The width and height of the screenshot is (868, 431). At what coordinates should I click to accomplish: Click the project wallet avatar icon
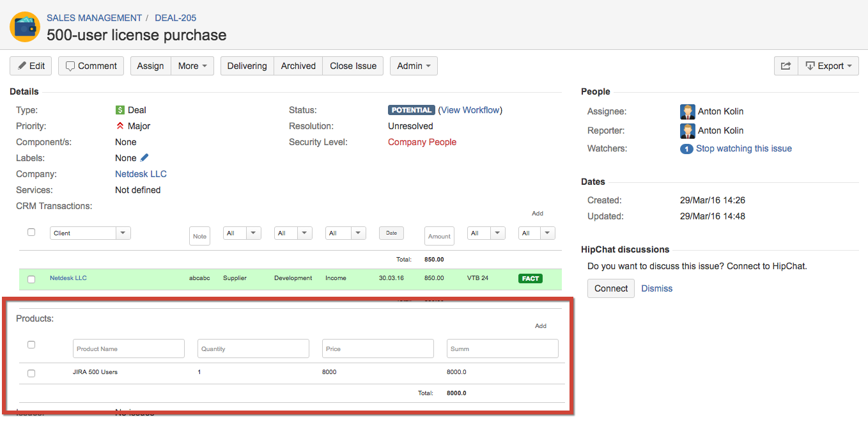pyautogui.click(x=25, y=27)
